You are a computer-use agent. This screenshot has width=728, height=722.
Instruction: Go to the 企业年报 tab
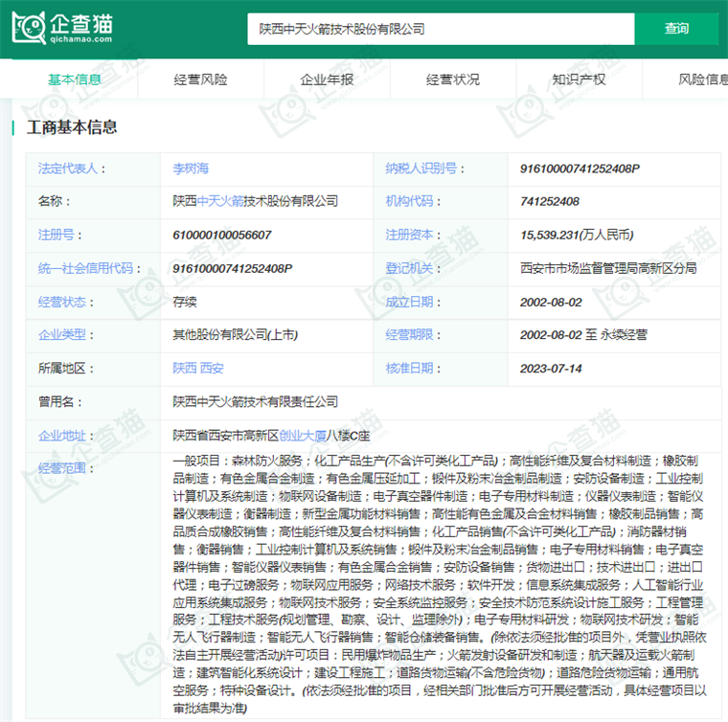click(x=327, y=79)
